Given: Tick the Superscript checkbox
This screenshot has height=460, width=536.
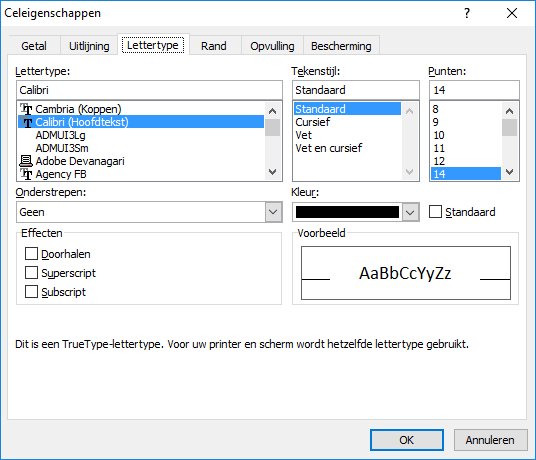Looking at the screenshot, I should (x=31, y=273).
